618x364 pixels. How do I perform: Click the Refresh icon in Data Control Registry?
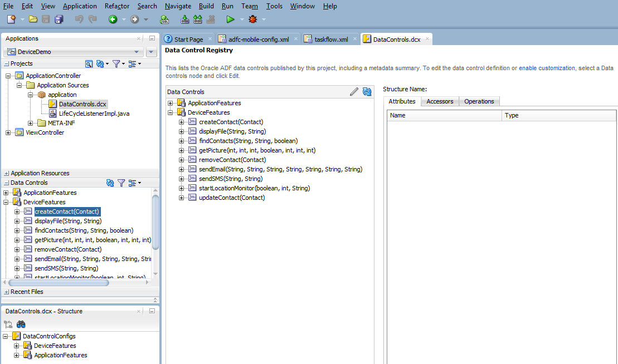[367, 92]
